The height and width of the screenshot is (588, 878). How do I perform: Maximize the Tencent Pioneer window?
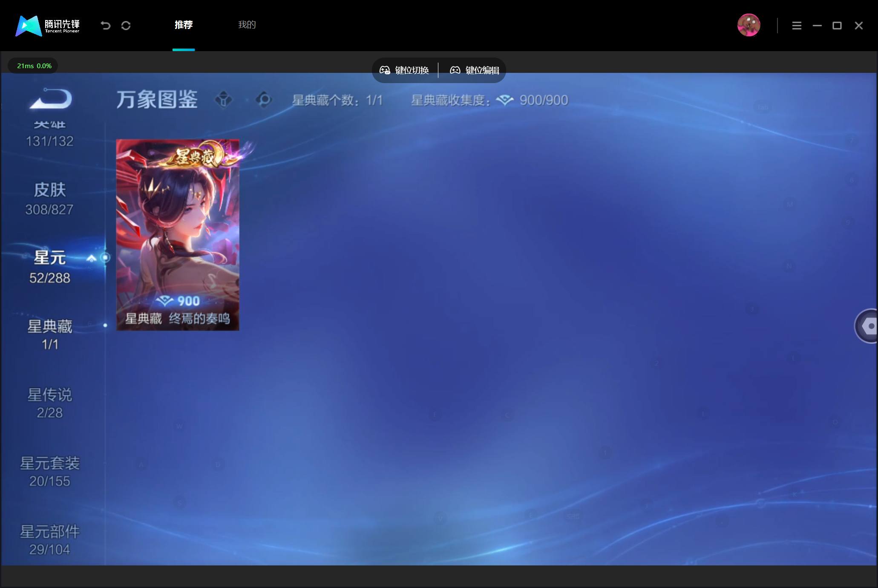837,26
